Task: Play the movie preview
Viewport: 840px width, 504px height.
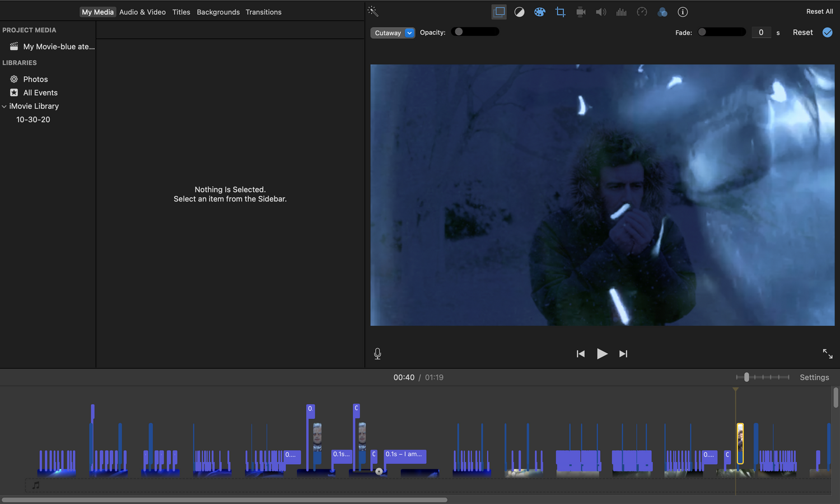Action: 602,354
